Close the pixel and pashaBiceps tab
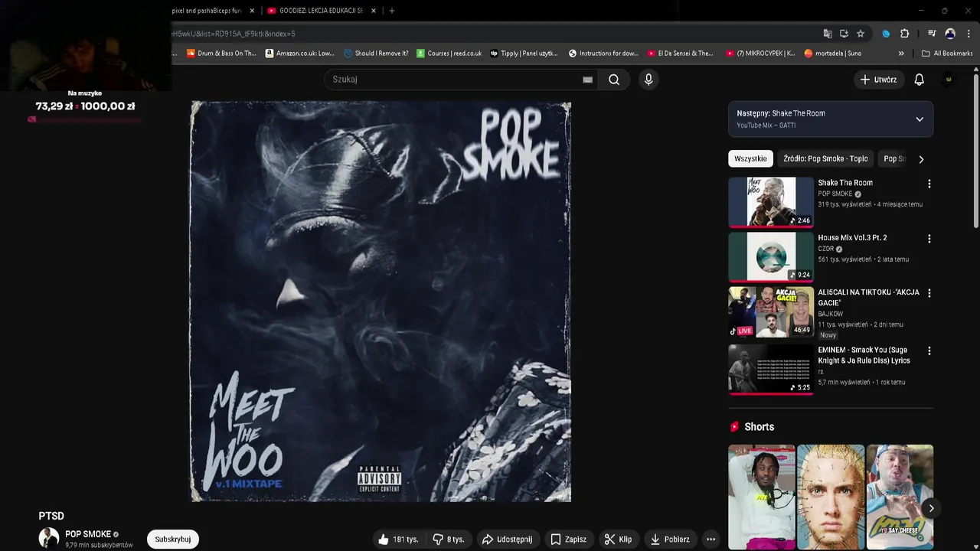The width and height of the screenshot is (980, 551). coord(252,11)
